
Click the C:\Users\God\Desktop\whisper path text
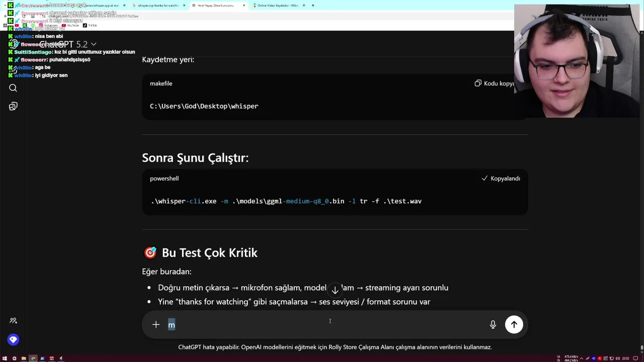pos(204,106)
